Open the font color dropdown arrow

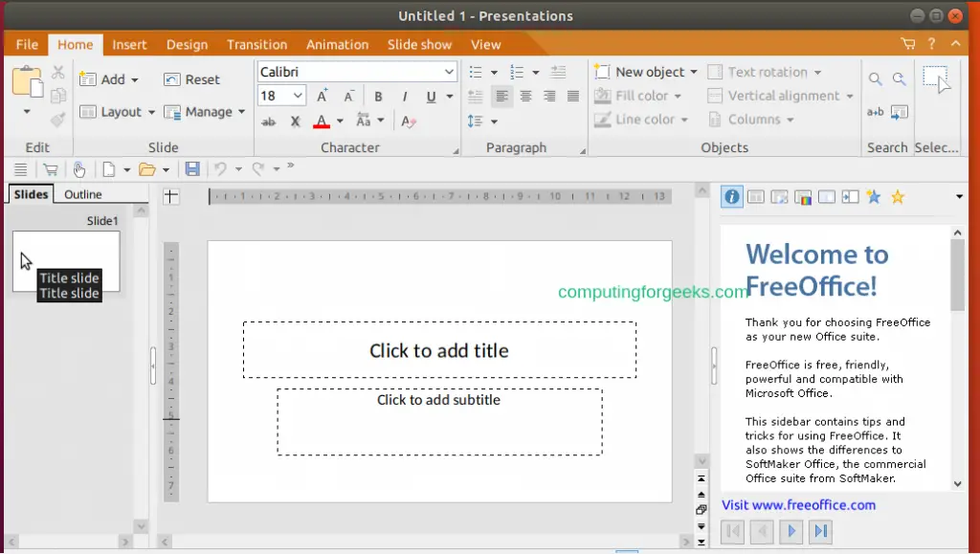pos(340,122)
